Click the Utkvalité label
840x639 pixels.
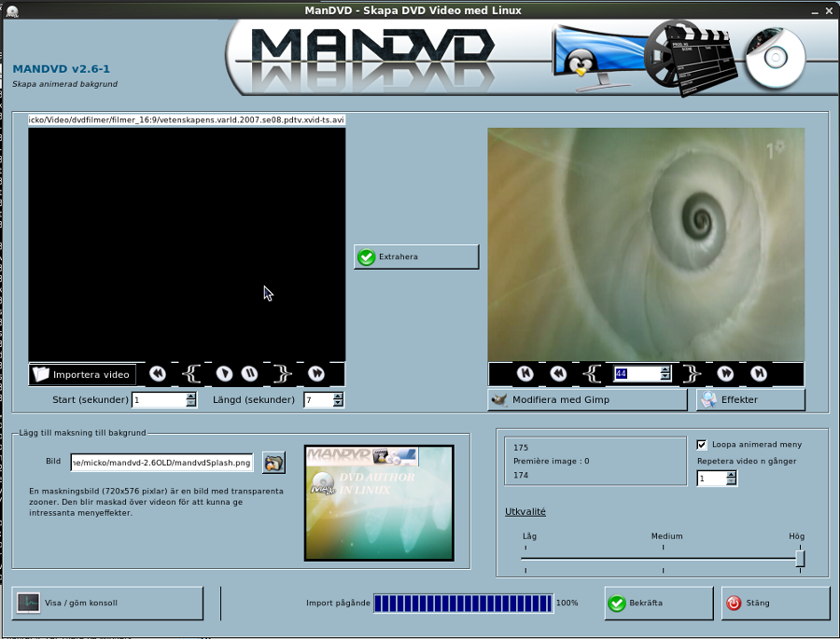point(525,511)
